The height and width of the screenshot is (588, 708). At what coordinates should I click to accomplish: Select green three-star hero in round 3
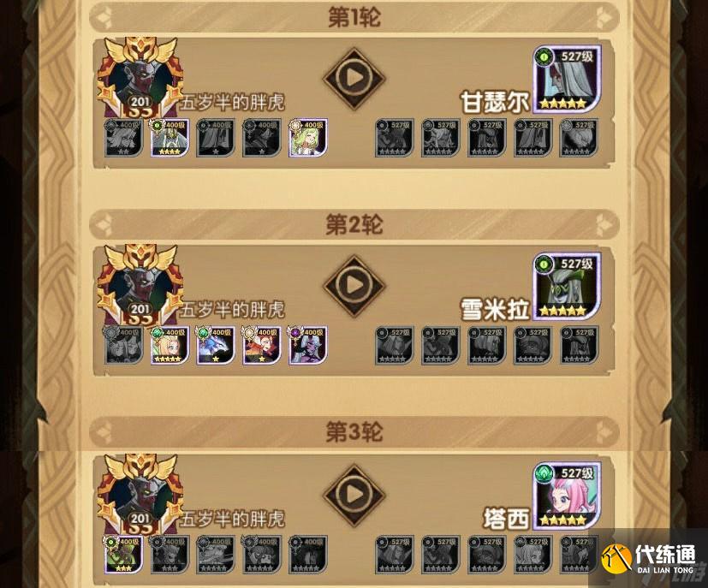coord(123,554)
